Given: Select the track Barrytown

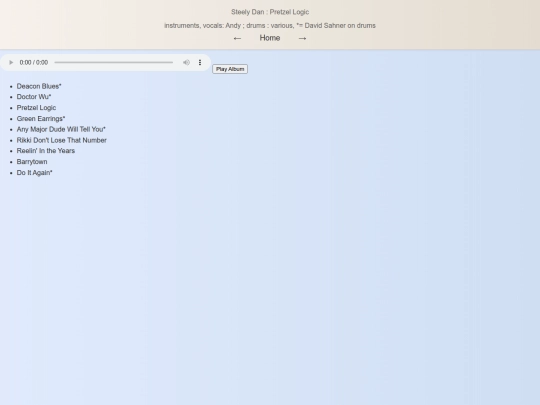Looking at the screenshot, I should coord(32,162).
